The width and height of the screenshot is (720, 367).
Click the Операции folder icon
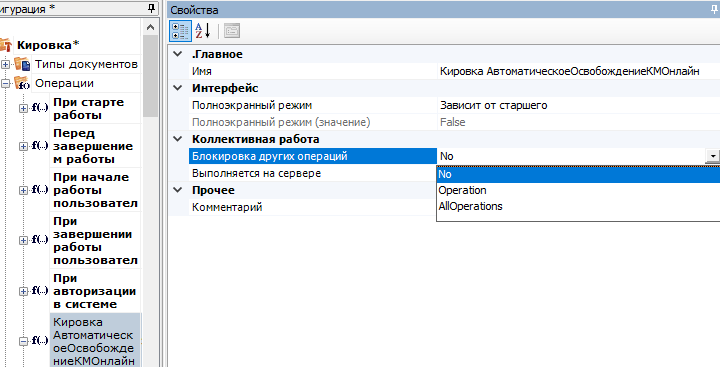click(22, 83)
